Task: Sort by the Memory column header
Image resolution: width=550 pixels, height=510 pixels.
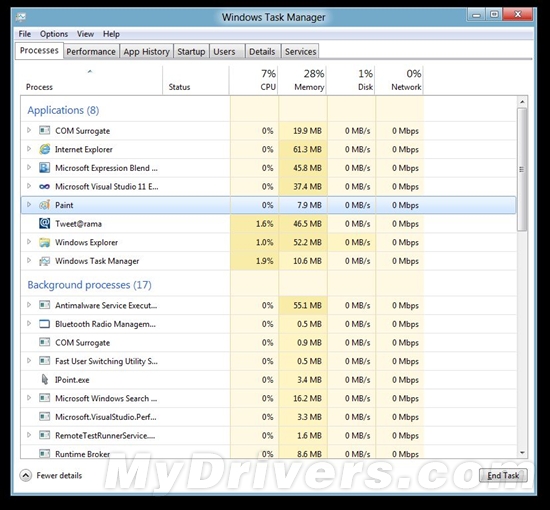Action: click(302, 80)
